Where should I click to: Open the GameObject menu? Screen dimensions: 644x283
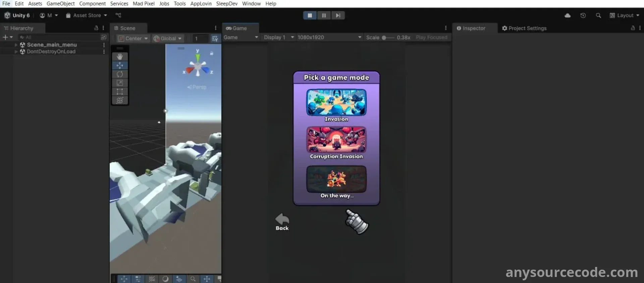60,4
